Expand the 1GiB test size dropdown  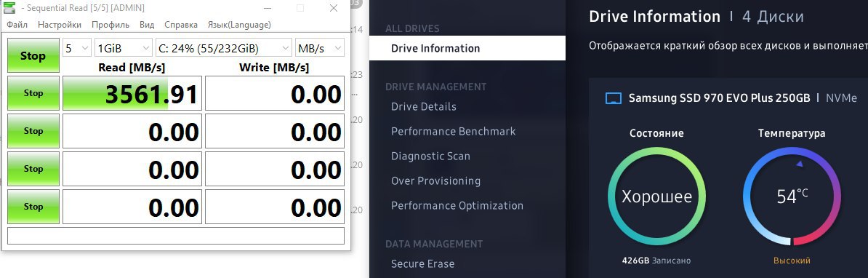tap(124, 48)
